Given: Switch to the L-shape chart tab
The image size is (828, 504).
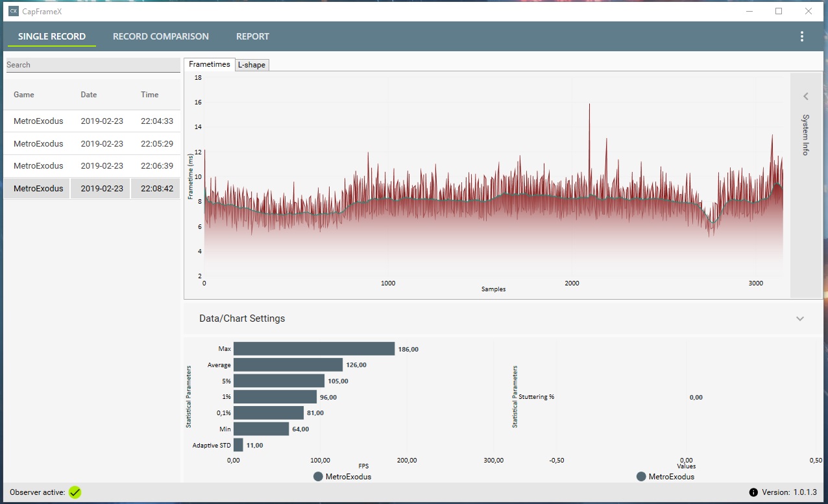Looking at the screenshot, I should tap(252, 65).
